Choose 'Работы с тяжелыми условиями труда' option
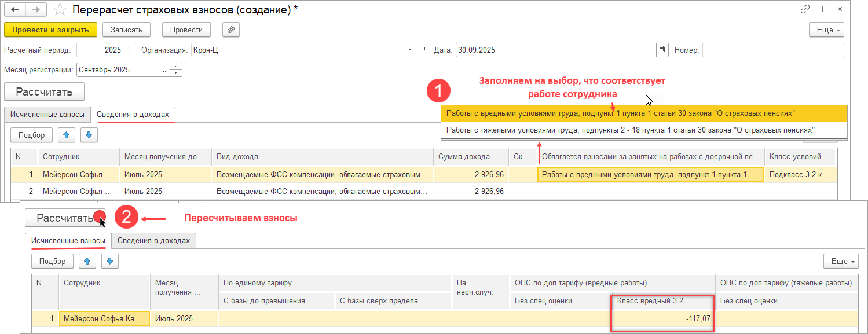This screenshot has width=868, height=334. tap(630, 130)
